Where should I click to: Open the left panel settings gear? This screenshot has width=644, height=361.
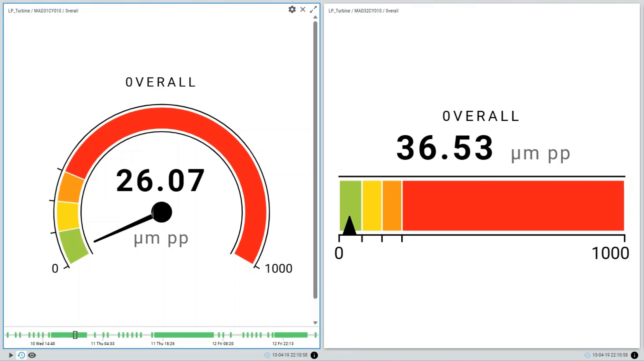tap(292, 10)
